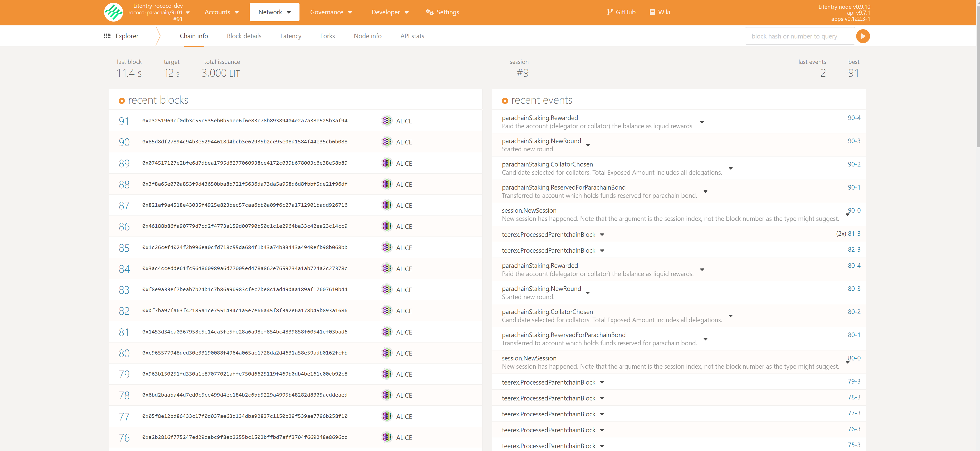Open the Forks tab
This screenshot has height=451, width=980.
(x=327, y=36)
